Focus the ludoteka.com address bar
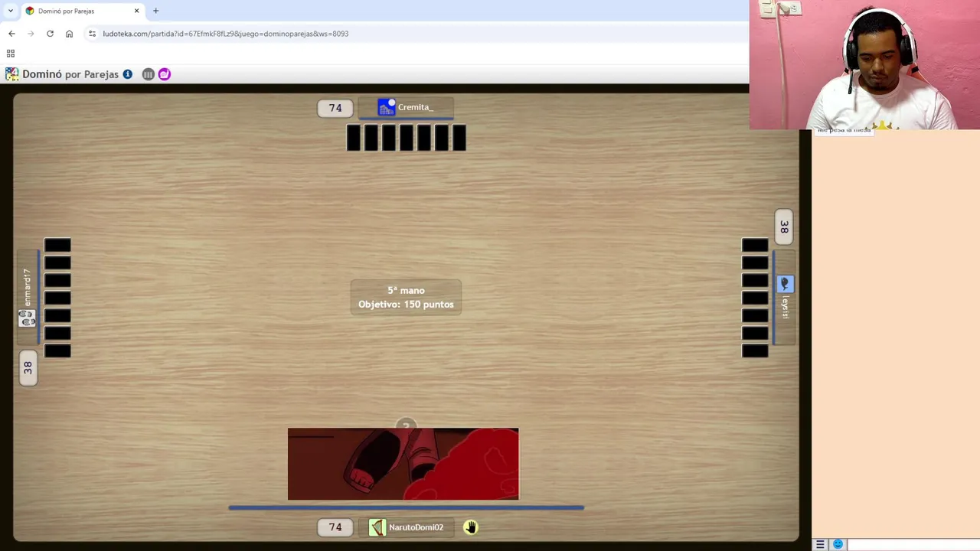 coord(413,34)
